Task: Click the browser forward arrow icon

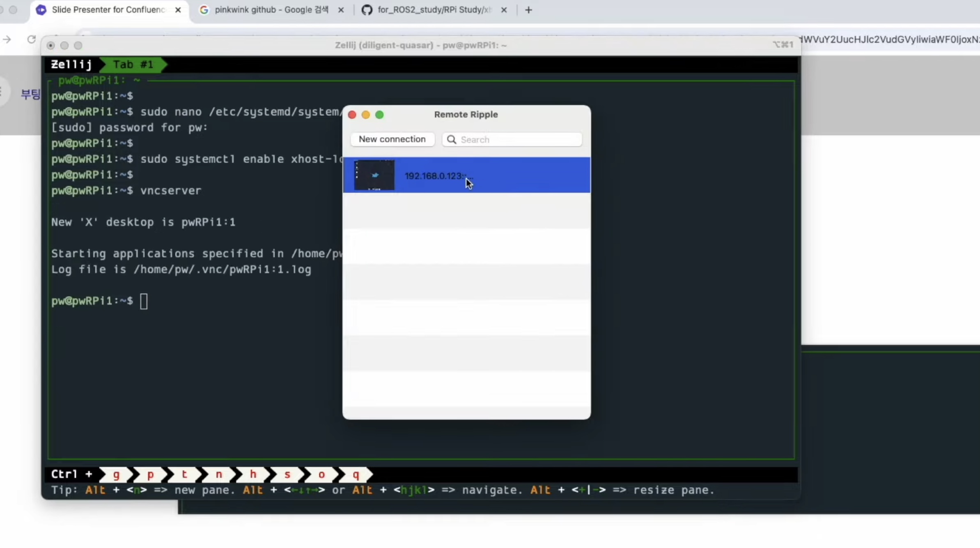Action: pyautogui.click(x=7, y=39)
